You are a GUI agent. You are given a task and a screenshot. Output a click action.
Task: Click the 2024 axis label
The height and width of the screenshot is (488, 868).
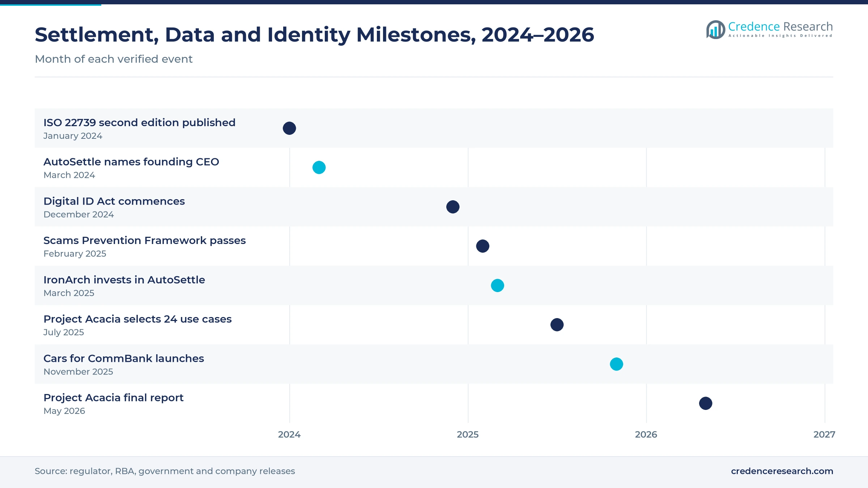pos(289,435)
